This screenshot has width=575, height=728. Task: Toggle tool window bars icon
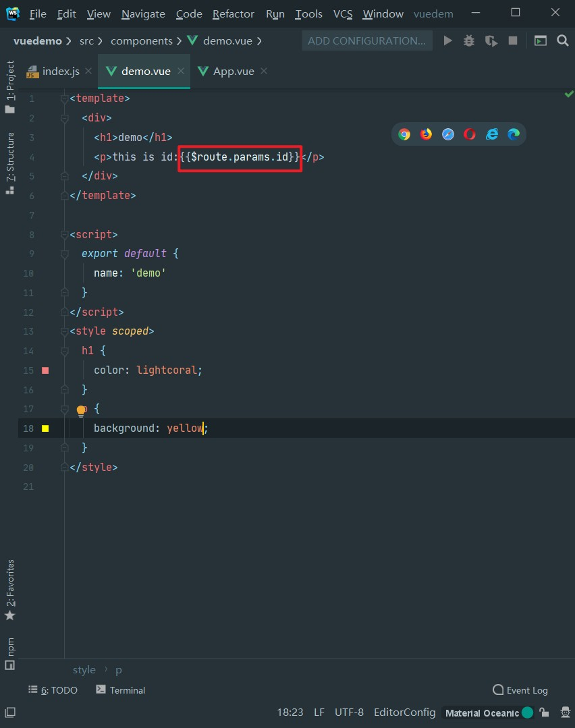pos(9,712)
